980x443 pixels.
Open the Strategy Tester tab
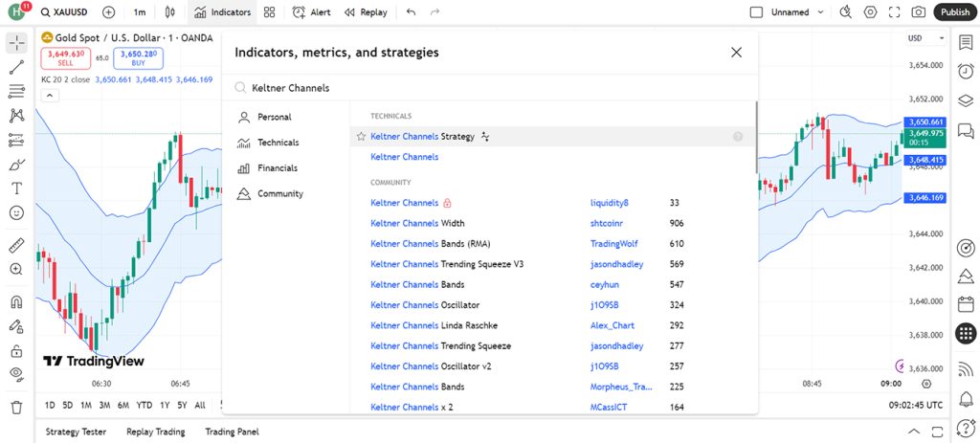(x=76, y=432)
